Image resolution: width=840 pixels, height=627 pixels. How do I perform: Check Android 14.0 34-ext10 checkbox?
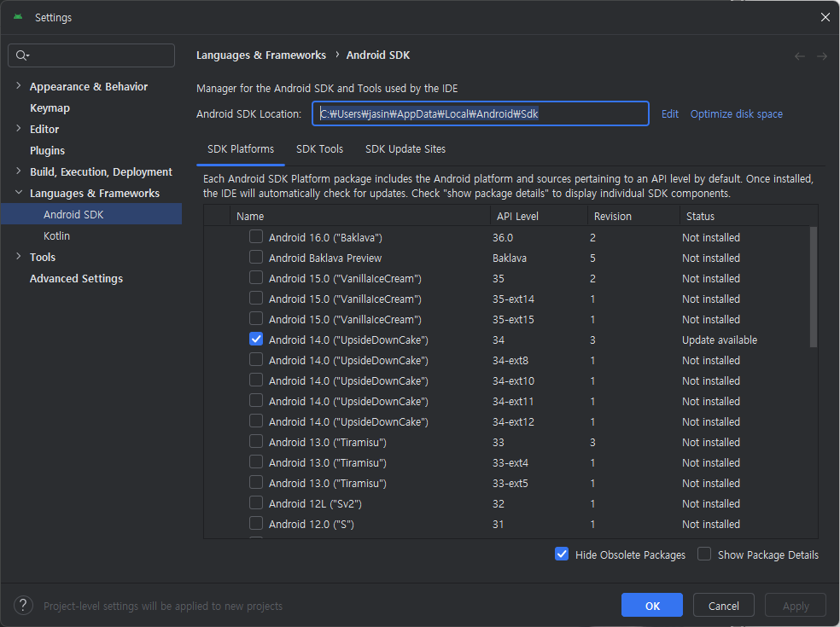pyautogui.click(x=256, y=380)
